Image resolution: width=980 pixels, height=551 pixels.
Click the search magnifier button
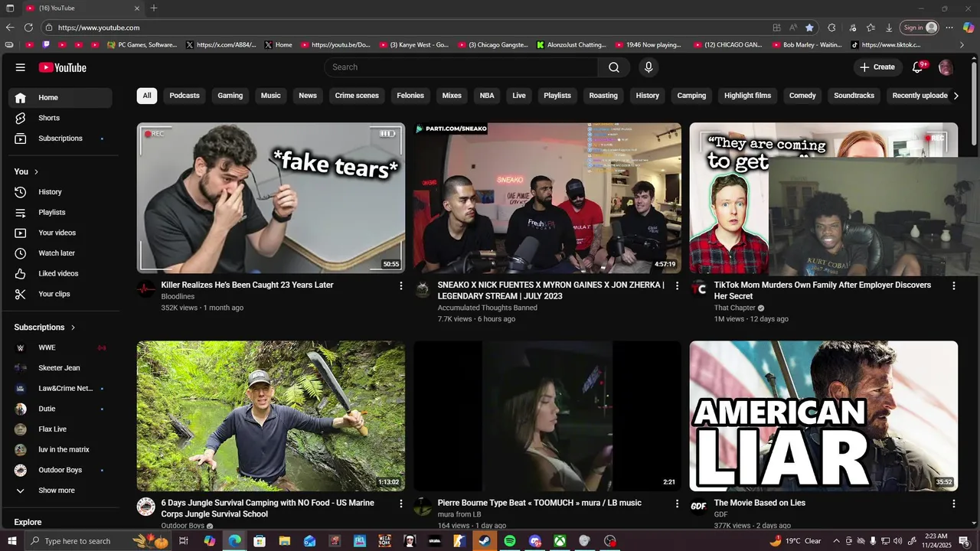(x=614, y=67)
